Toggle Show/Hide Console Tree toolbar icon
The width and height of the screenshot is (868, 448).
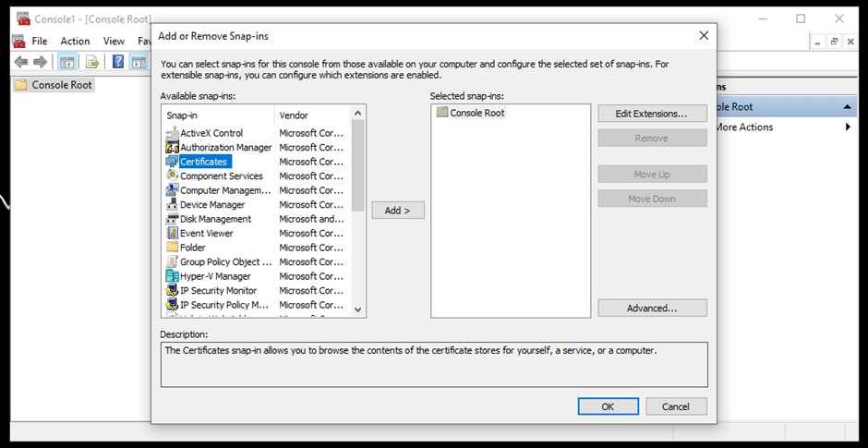(x=67, y=62)
